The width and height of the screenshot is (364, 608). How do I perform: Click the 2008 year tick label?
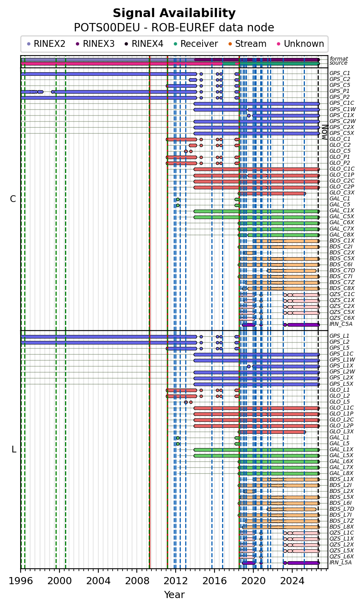[137, 580]
